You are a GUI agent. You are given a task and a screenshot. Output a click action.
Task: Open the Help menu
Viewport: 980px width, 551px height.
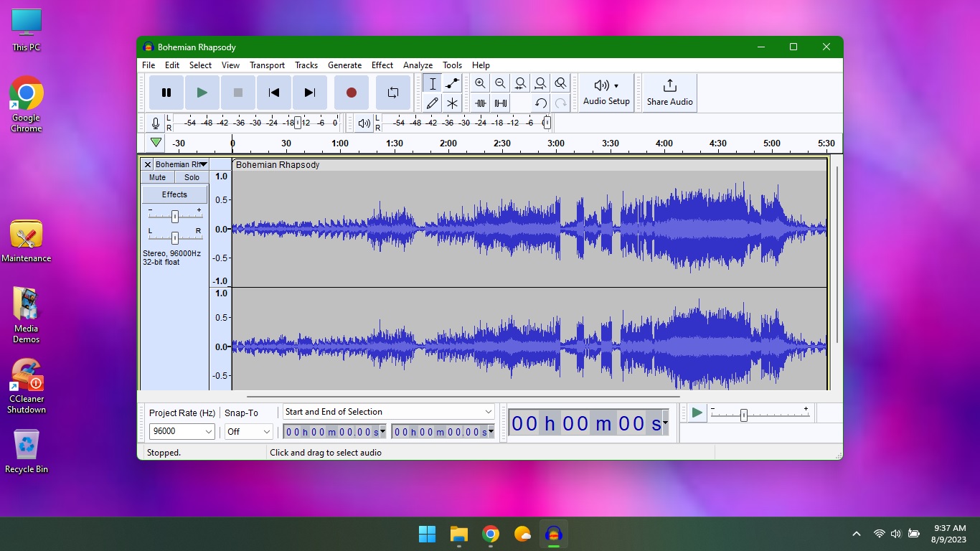(481, 65)
